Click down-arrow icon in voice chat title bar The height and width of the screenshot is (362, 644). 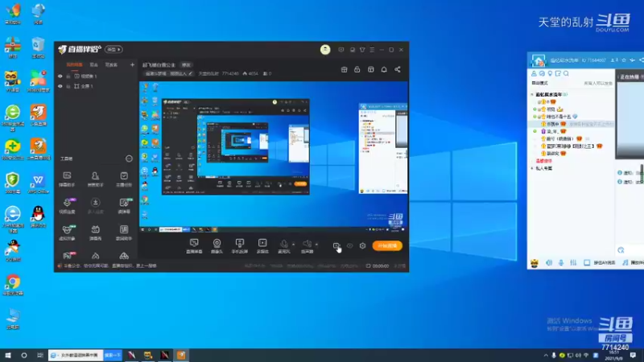(x=633, y=60)
